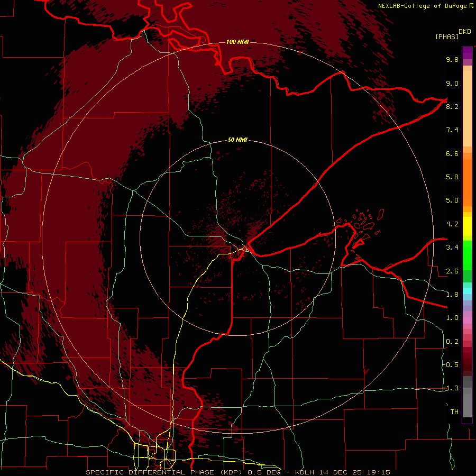Click the 3.4 scale value

tap(452, 247)
